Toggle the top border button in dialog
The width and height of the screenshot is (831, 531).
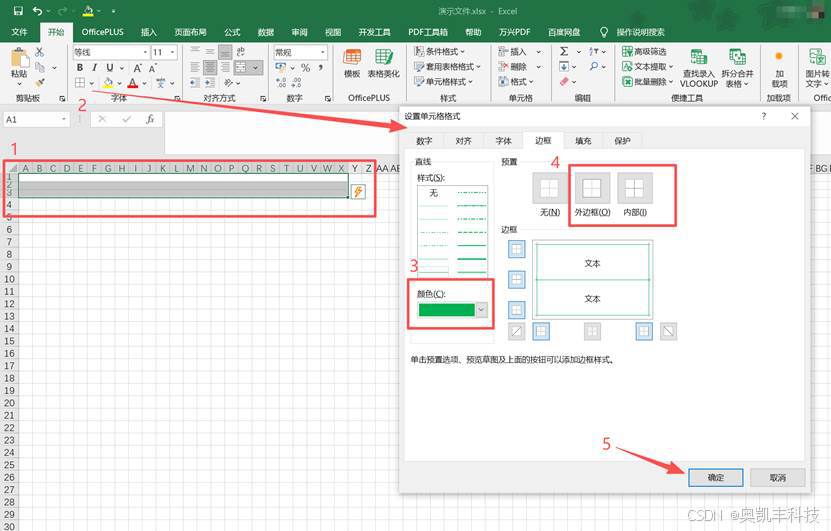(x=517, y=249)
